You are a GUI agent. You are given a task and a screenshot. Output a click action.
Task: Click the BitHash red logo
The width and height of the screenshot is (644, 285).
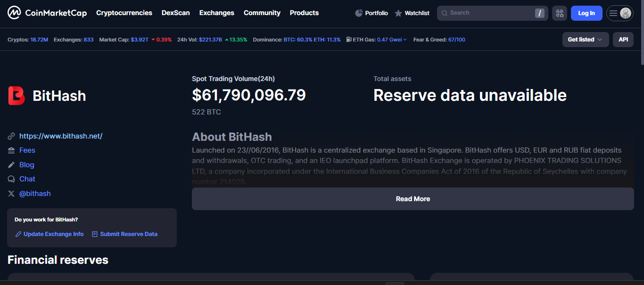pyautogui.click(x=17, y=96)
